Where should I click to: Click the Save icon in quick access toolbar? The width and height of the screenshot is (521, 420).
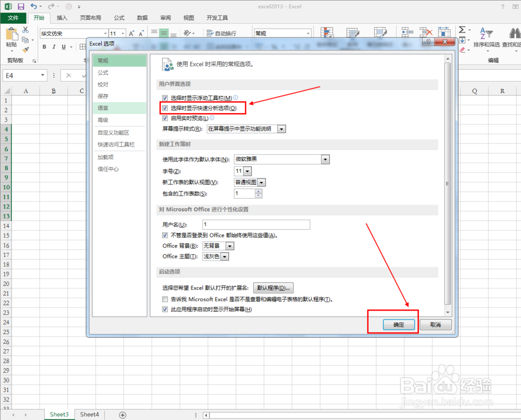pos(21,6)
